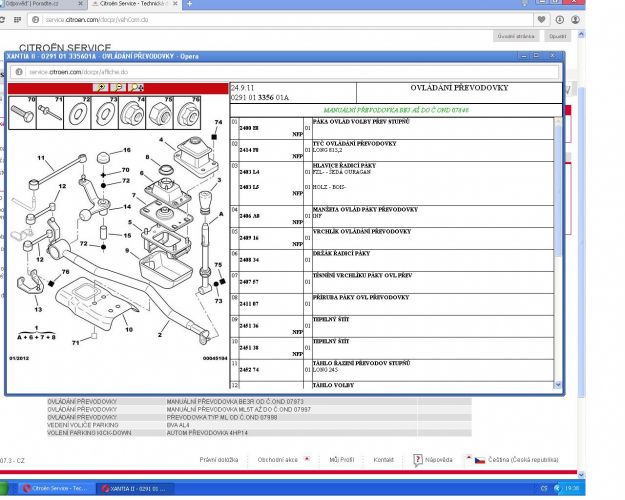The height and width of the screenshot is (500, 625).
Task: Click the main page scroll up arrow
Action: pyautogui.click(x=581, y=35)
